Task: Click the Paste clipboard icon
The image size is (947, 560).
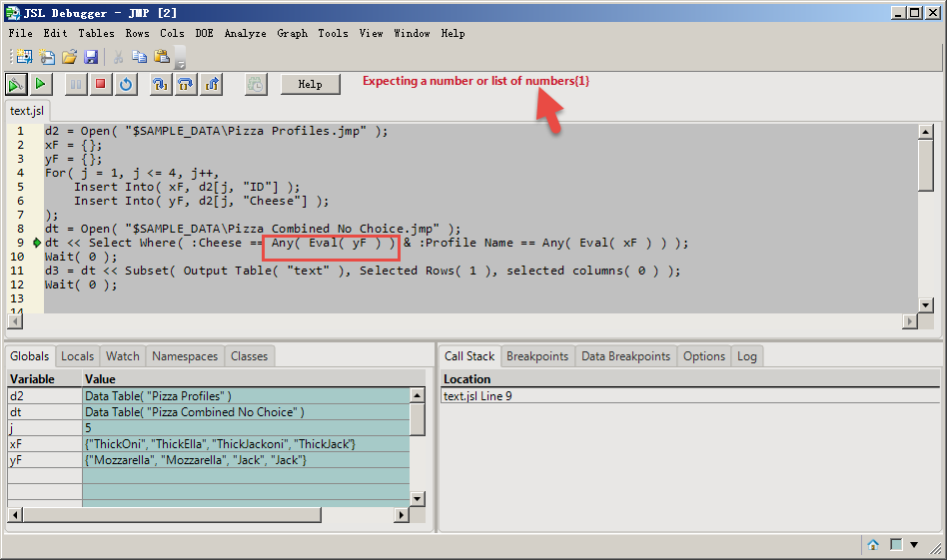Action: (x=162, y=57)
